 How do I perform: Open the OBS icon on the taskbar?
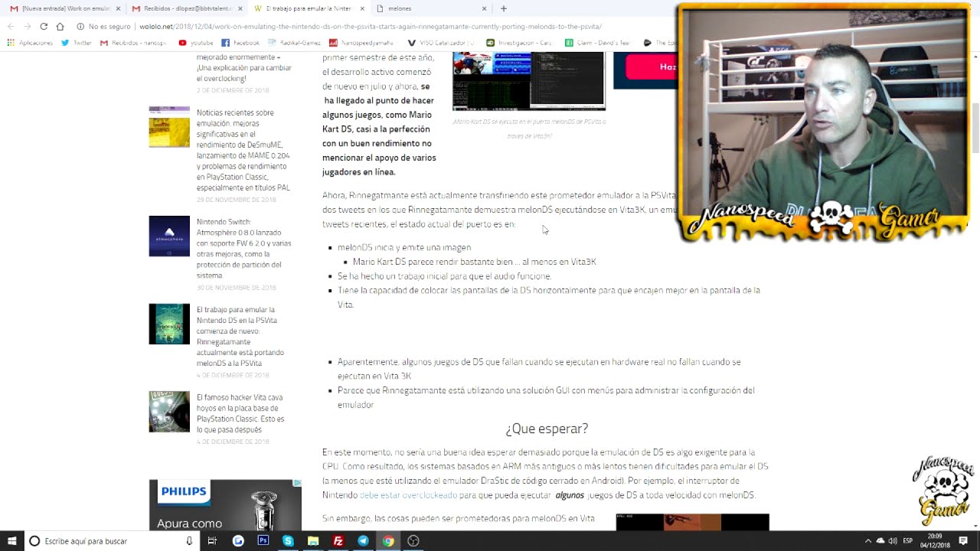click(413, 541)
